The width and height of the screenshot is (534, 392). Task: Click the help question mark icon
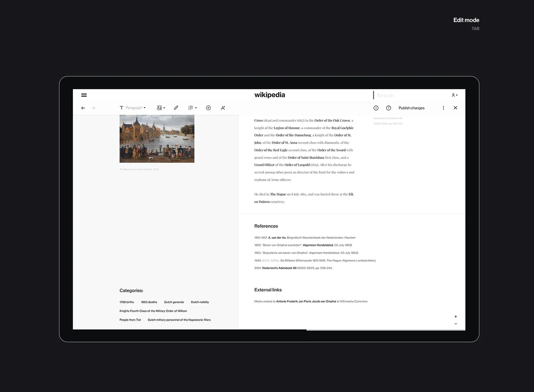tap(389, 108)
